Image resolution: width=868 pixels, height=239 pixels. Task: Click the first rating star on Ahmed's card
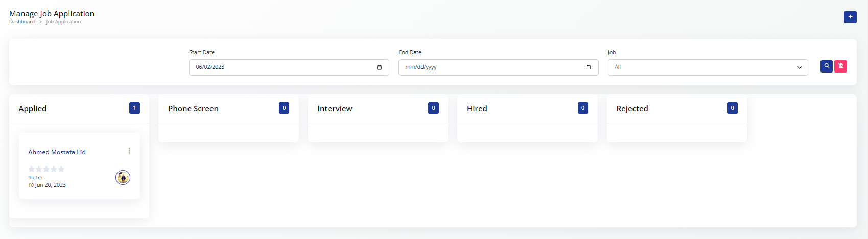pos(31,169)
